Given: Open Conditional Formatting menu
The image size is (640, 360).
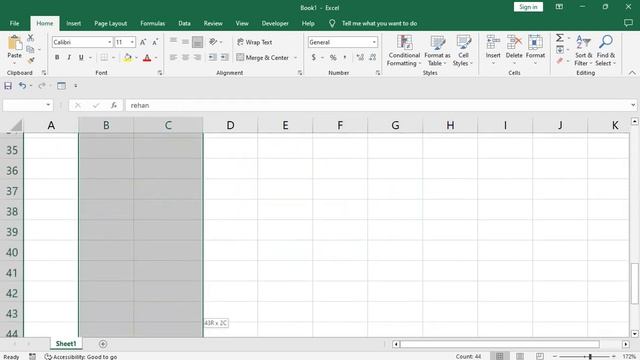Looking at the screenshot, I should (404, 51).
